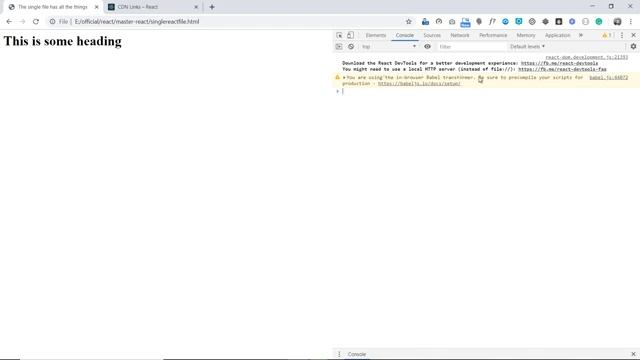This screenshot has width=640, height=360.
Task: Click the warning count badge in DevTools
Action: (607, 35)
